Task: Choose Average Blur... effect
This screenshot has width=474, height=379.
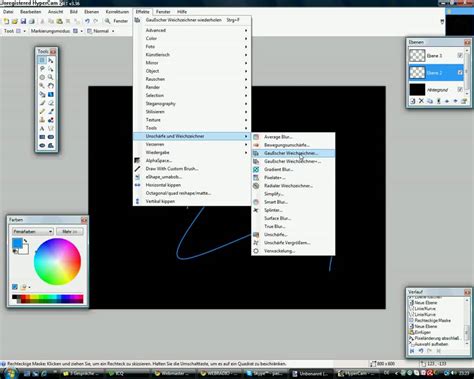Action: (x=293, y=137)
